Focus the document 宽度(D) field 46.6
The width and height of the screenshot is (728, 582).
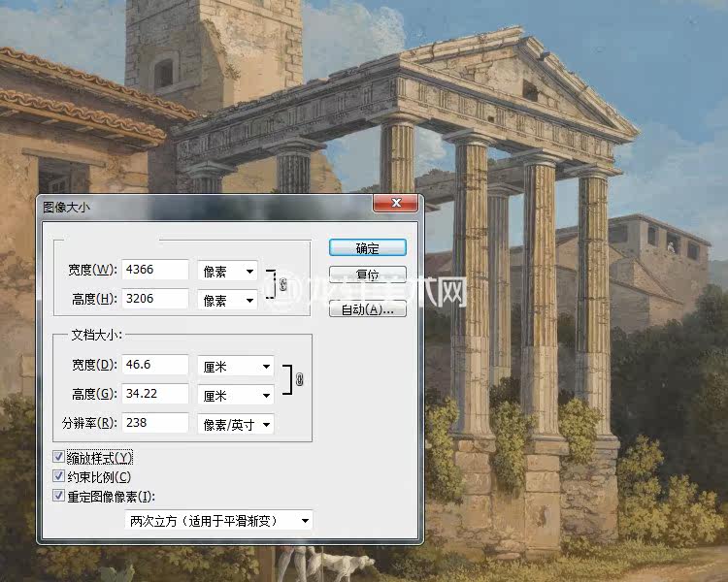[x=155, y=365]
